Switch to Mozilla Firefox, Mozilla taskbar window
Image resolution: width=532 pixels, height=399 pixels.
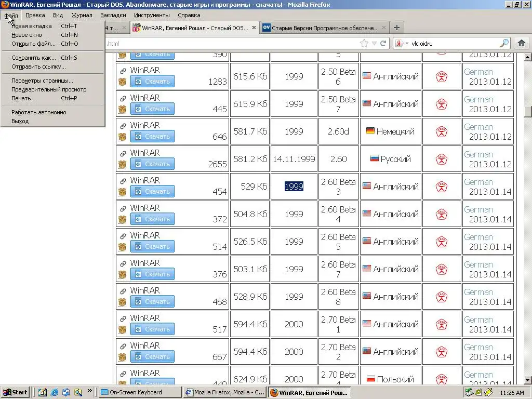click(225, 393)
